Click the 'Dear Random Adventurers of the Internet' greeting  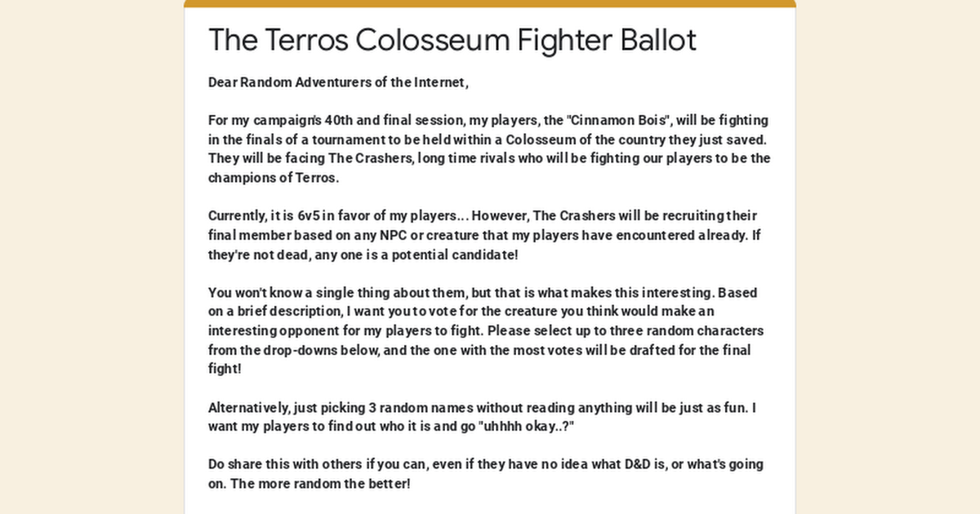click(338, 82)
